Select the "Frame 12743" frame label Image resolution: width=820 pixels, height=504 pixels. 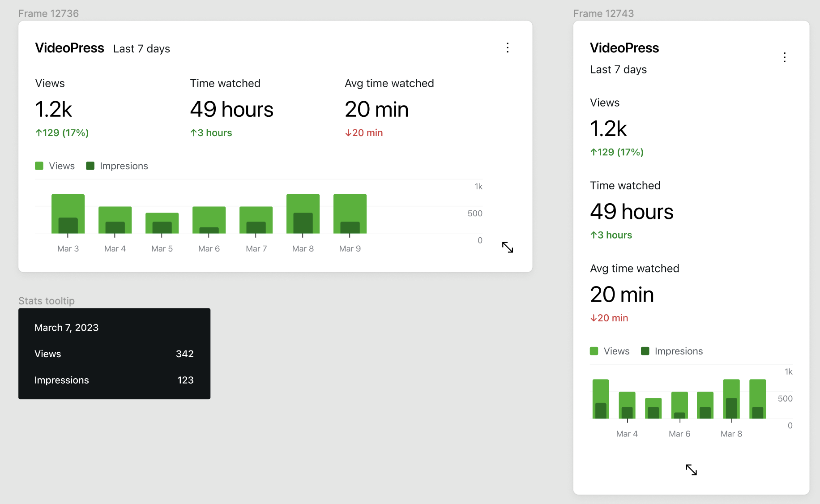(603, 13)
